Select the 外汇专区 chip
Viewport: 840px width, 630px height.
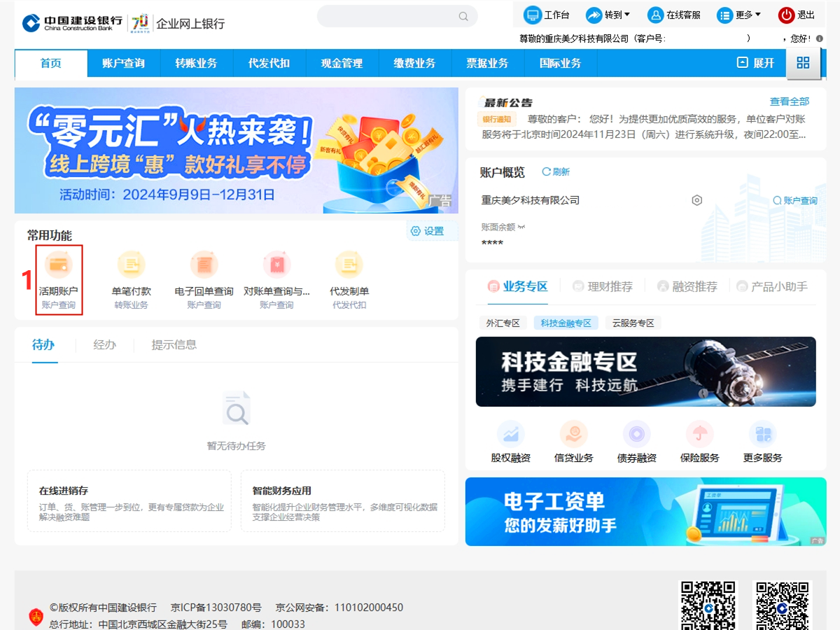pos(503,323)
